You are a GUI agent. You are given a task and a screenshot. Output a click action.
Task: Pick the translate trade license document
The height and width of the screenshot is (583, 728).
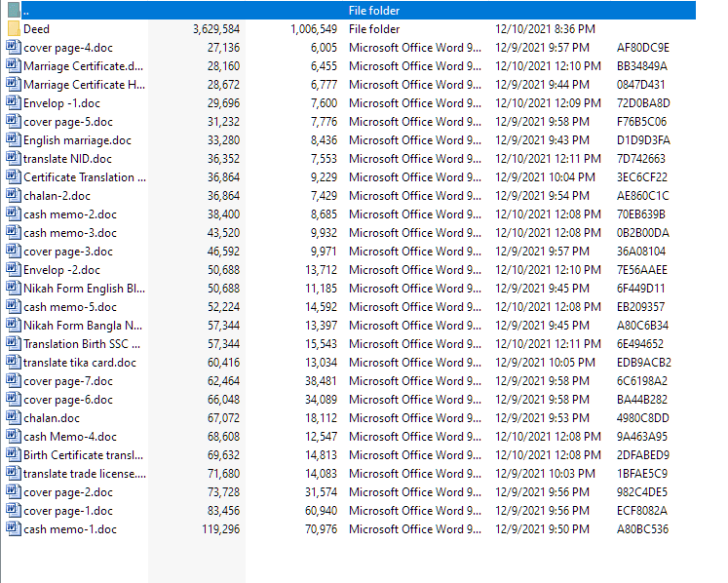(84, 474)
